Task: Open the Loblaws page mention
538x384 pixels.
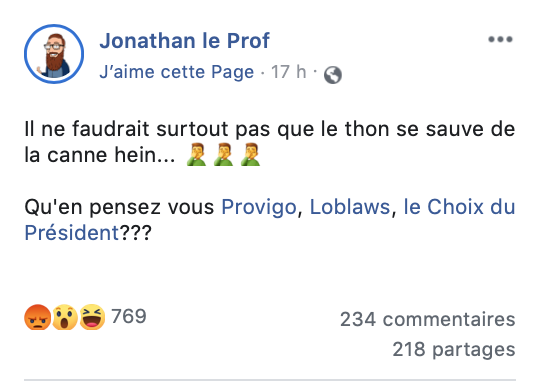Action: click(x=350, y=207)
